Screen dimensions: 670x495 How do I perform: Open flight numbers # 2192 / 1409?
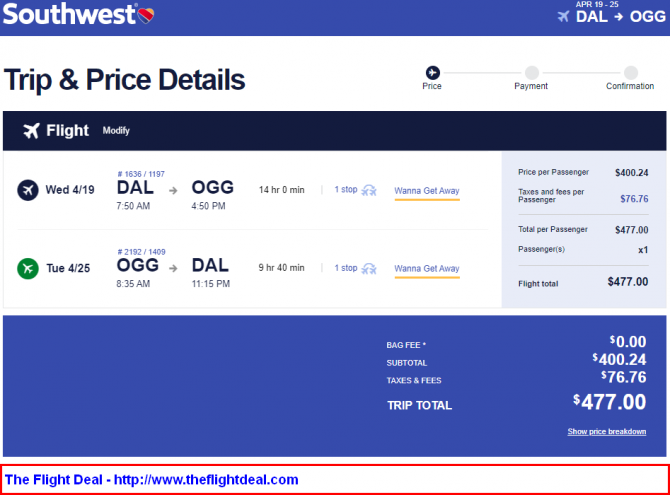point(141,252)
